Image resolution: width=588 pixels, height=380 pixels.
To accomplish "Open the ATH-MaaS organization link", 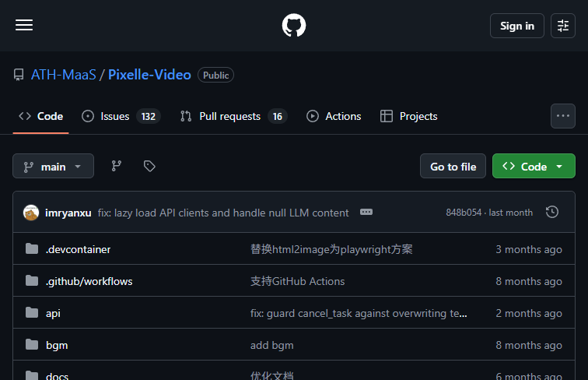I will click(x=64, y=75).
